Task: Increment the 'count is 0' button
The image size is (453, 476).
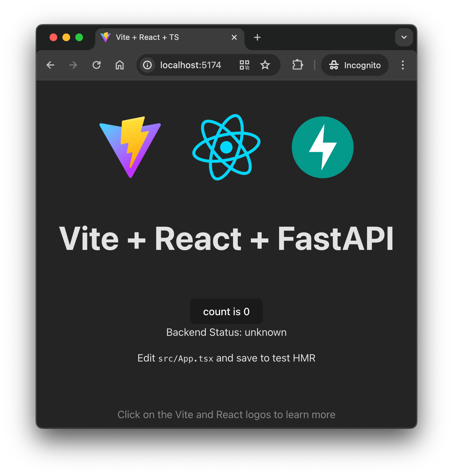Action: tap(226, 311)
